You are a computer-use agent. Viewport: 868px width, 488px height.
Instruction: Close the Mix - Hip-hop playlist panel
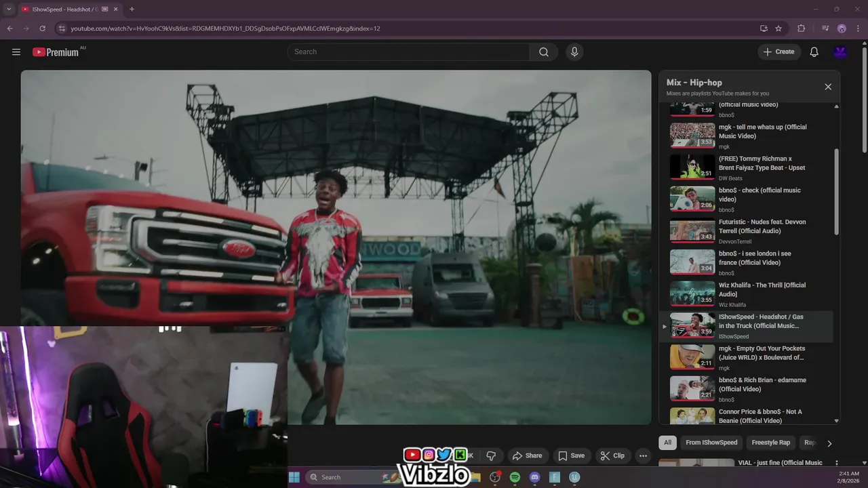tap(828, 87)
